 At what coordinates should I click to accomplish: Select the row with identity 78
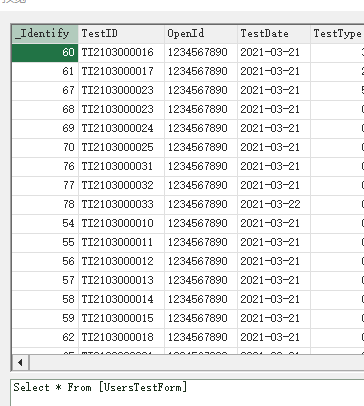pos(188,204)
